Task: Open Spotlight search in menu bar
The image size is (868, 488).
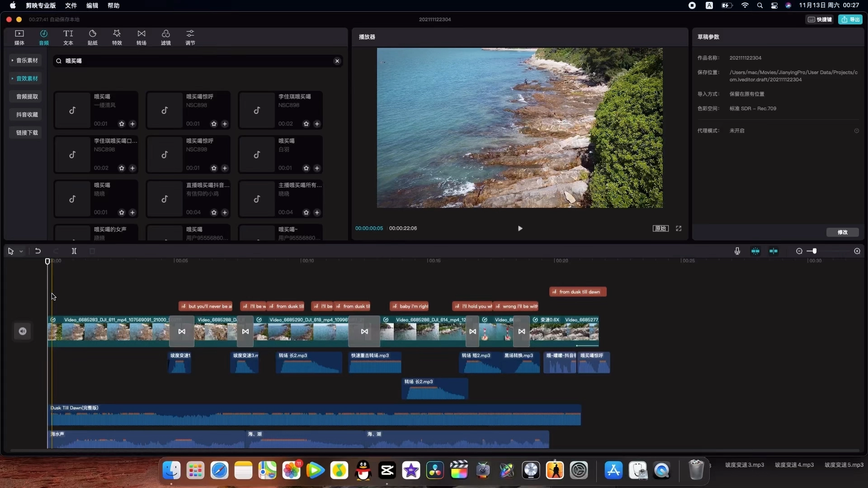Action: click(x=760, y=5)
